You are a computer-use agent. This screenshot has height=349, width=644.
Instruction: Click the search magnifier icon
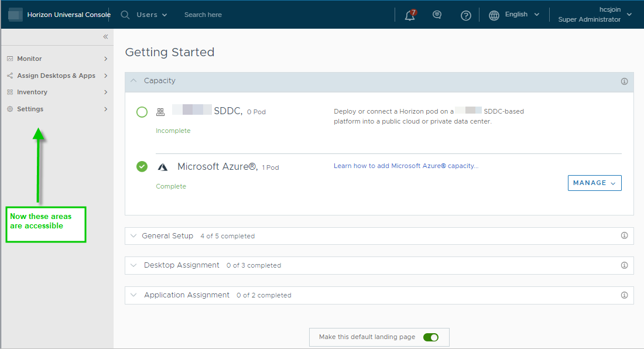125,15
